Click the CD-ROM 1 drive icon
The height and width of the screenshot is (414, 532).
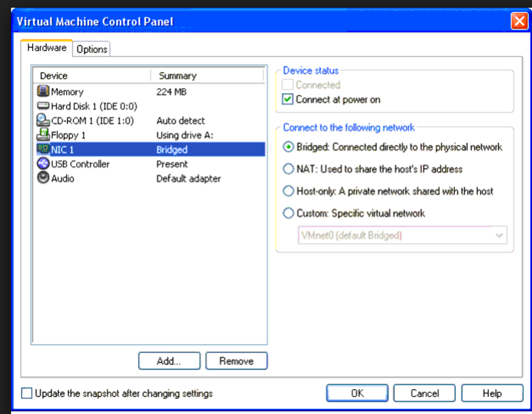tap(43, 121)
